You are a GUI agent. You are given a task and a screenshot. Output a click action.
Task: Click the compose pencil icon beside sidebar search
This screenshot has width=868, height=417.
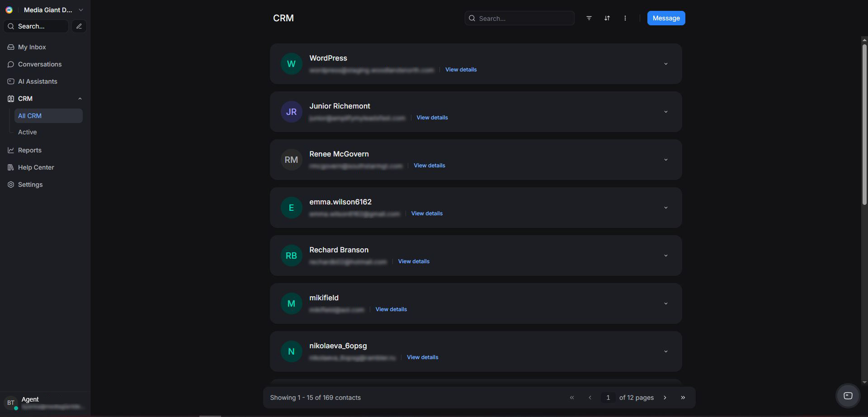point(79,26)
